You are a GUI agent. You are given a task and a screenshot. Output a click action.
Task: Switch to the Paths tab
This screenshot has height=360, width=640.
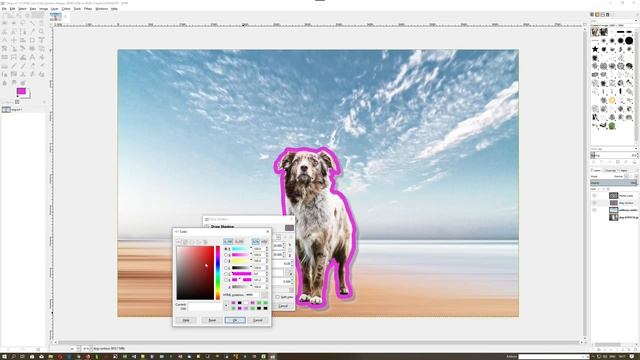(x=623, y=170)
